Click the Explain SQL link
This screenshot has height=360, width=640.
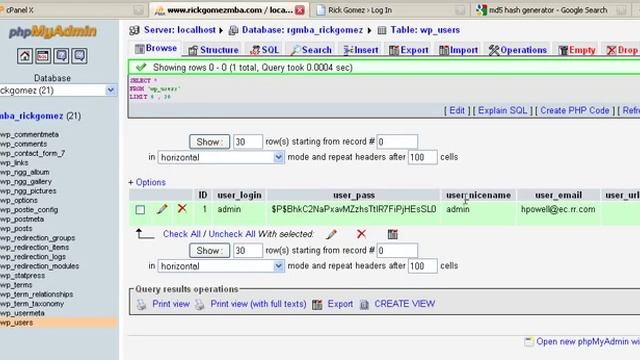[x=502, y=111]
